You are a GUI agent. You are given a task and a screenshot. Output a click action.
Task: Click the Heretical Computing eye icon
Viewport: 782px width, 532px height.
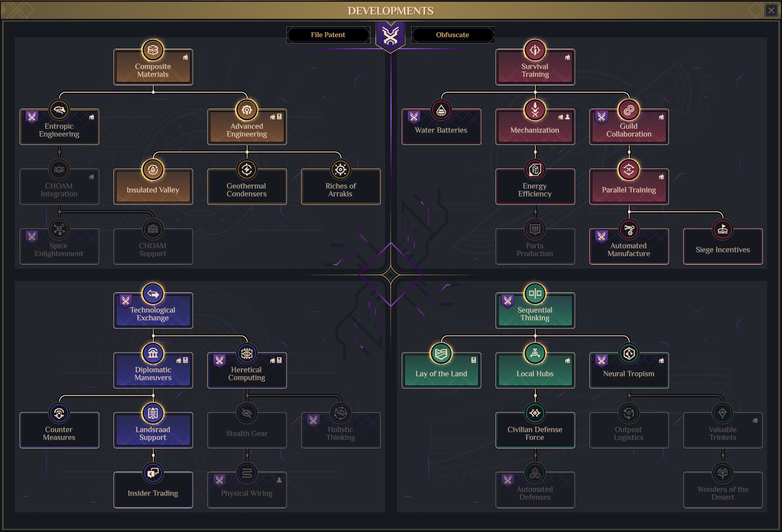coord(247,354)
